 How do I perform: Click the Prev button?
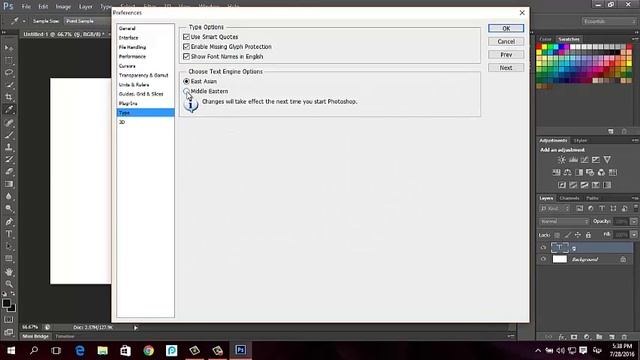click(x=506, y=54)
